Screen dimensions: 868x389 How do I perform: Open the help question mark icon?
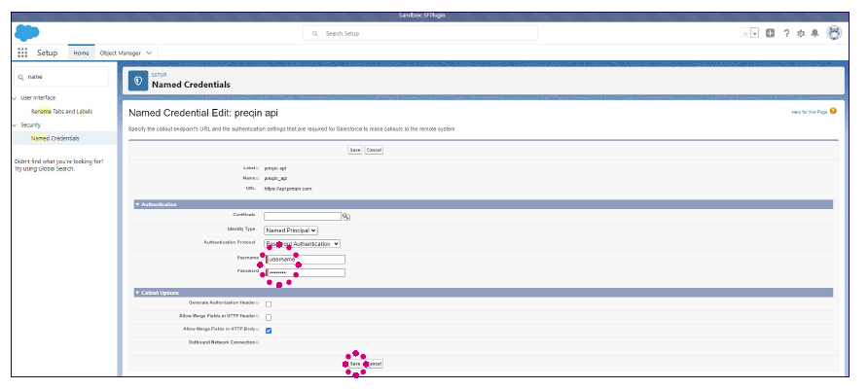[x=786, y=33]
